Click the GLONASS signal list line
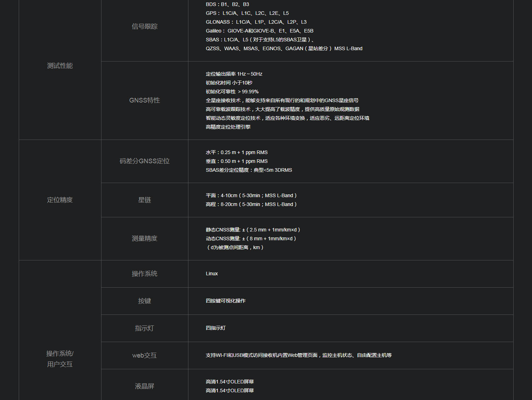532x400 pixels. [x=256, y=22]
